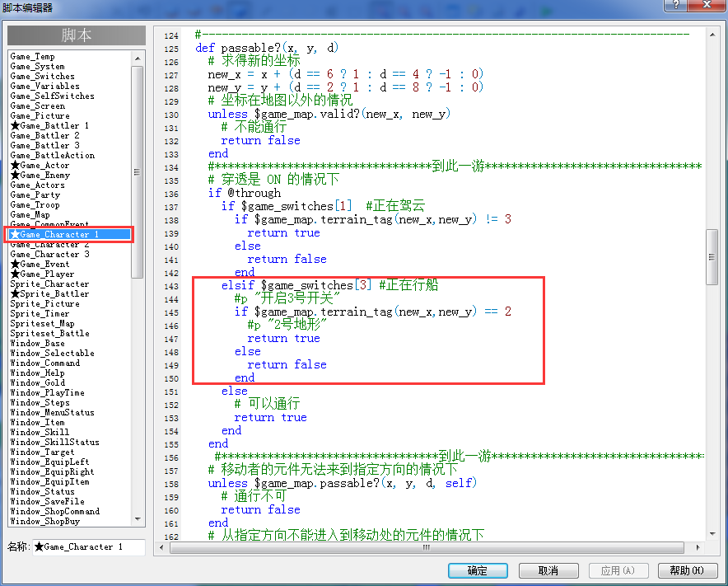
Task: Click the code editor vertical scrollbar thumb
Action: point(712,257)
